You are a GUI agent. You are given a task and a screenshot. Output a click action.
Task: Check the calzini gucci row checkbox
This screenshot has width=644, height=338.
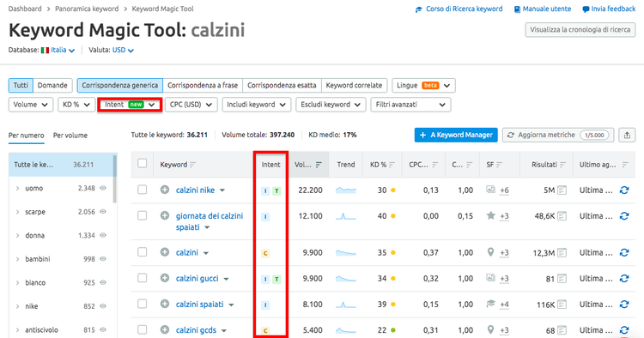[142, 278]
